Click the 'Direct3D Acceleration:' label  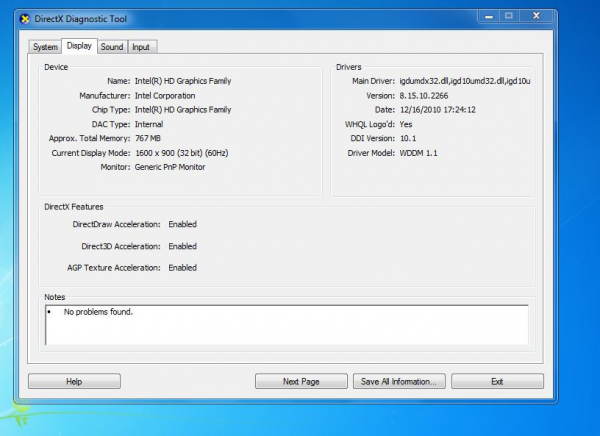click(121, 246)
